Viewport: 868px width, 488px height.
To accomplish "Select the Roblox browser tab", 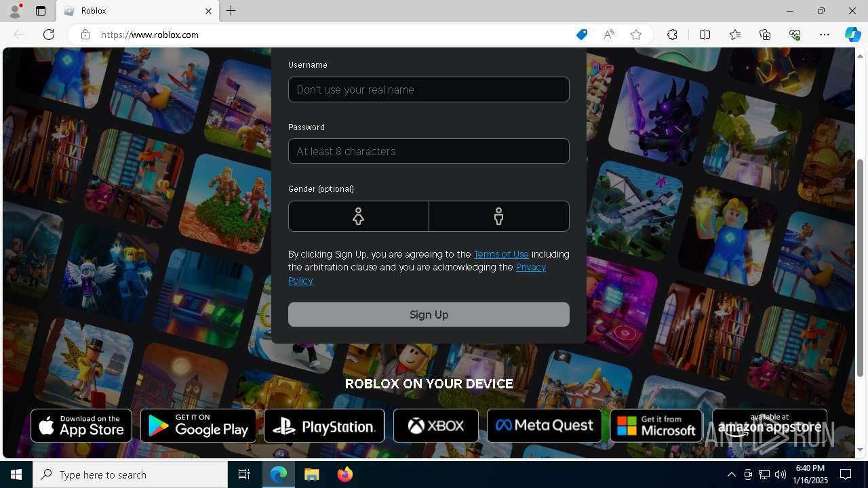I will coord(138,11).
